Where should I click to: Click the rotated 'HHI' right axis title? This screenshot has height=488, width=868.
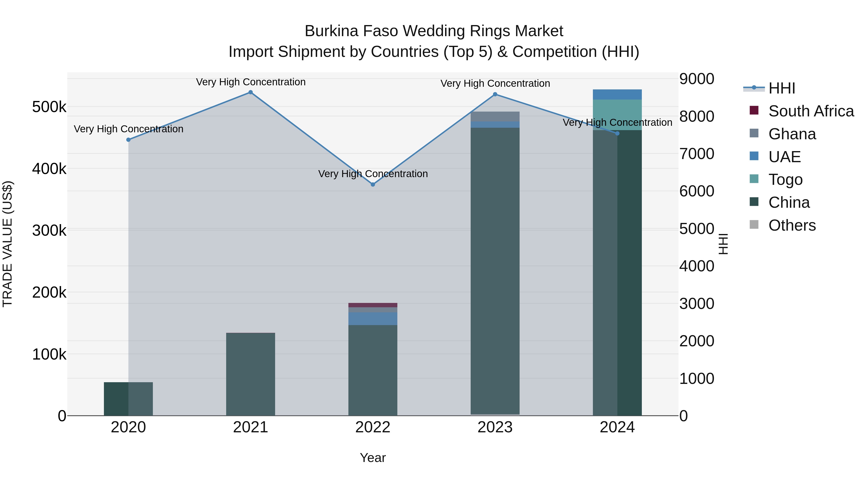(724, 244)
